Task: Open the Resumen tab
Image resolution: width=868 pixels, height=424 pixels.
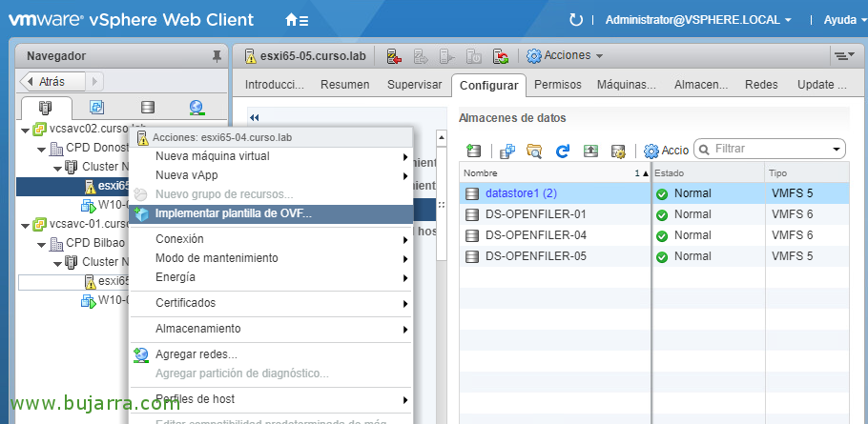Action: 345,85
